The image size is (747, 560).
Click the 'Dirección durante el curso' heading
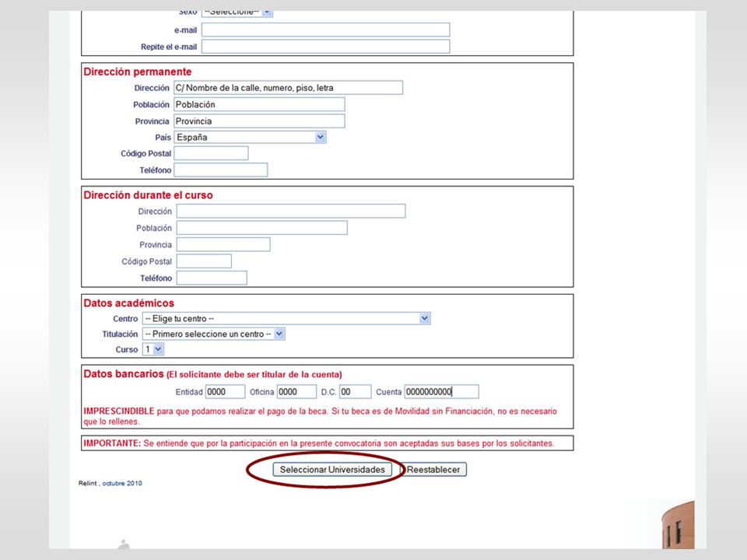tap(148, 195)
